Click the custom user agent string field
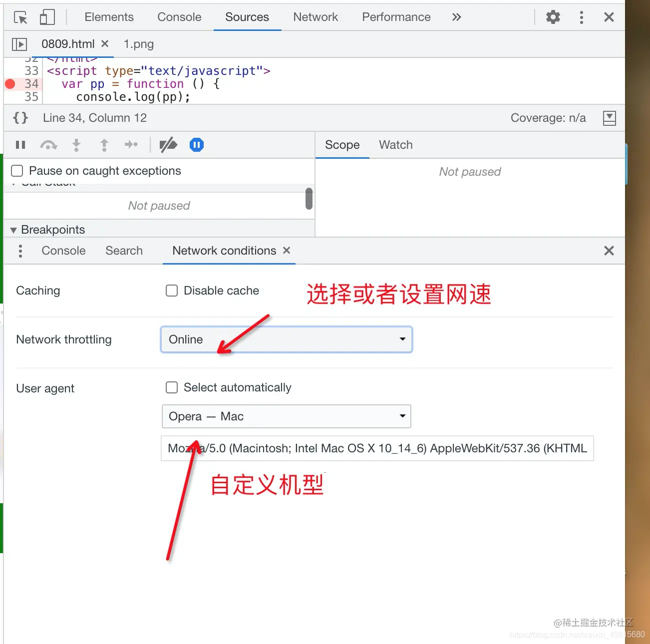The image size is (650, 644). pyautogui.click(x=377, y=448)
